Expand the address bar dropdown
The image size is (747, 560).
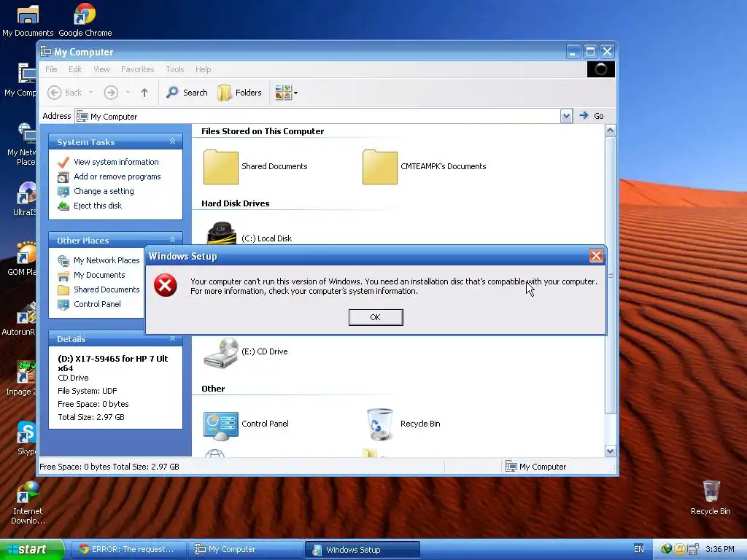point(566,116)
